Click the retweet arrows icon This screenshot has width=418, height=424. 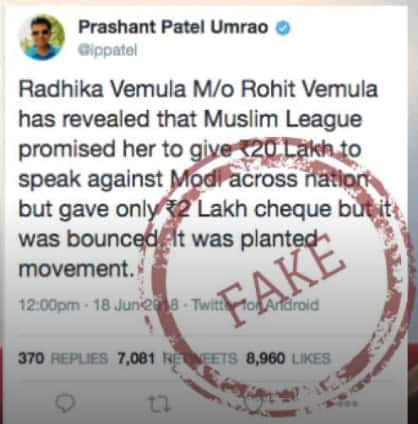[x=160, y=404]
